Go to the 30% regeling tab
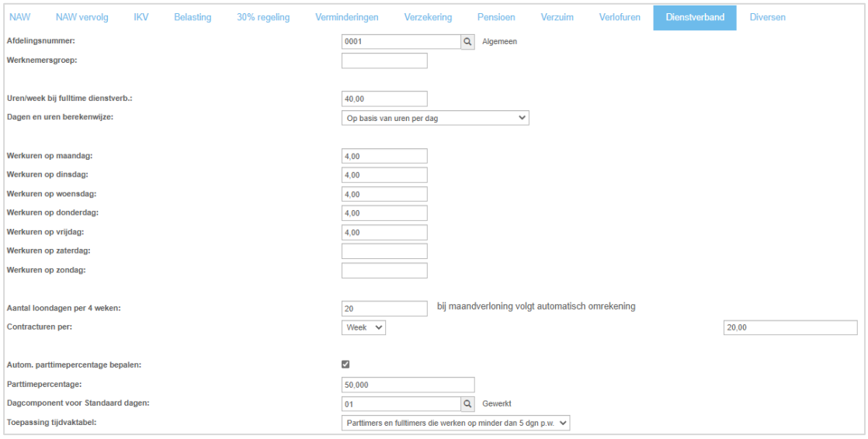The image size is (868, 439). click(263, 17)
